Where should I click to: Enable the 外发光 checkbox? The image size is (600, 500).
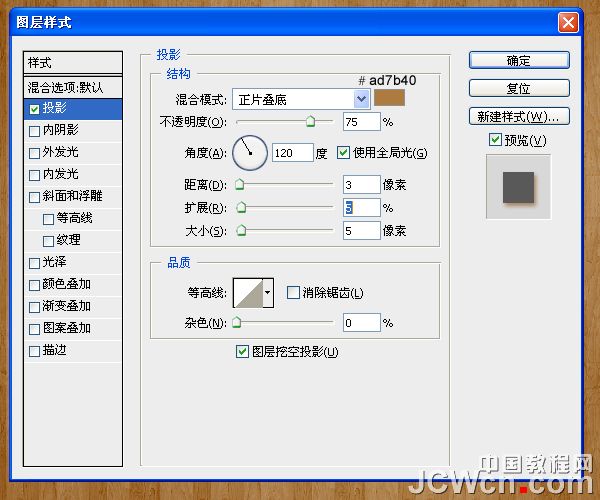point(34,153)
